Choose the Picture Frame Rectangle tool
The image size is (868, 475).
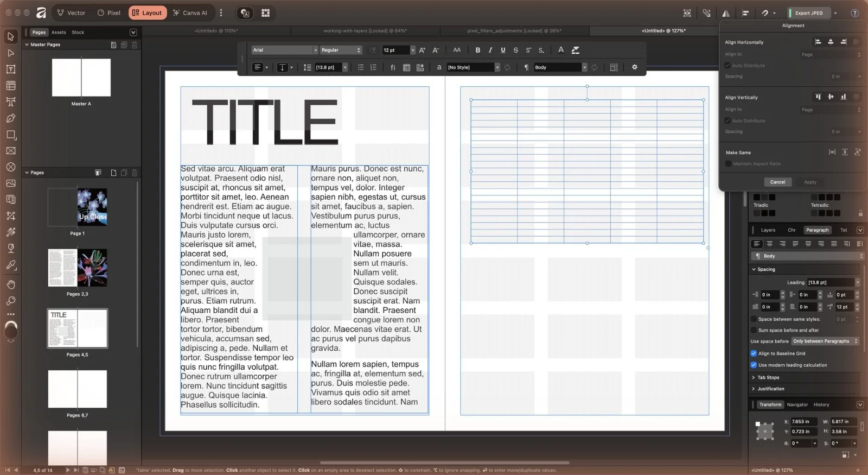11,150
